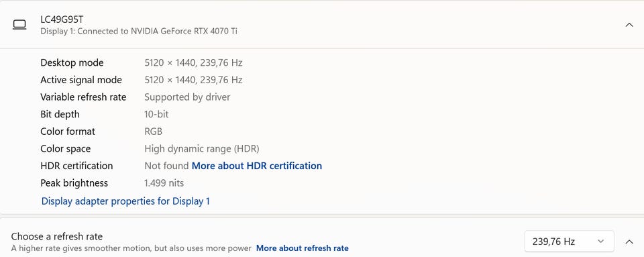Collapse the Choose a refresh rate section
This screenshot has width=644, height=257.
629,242
